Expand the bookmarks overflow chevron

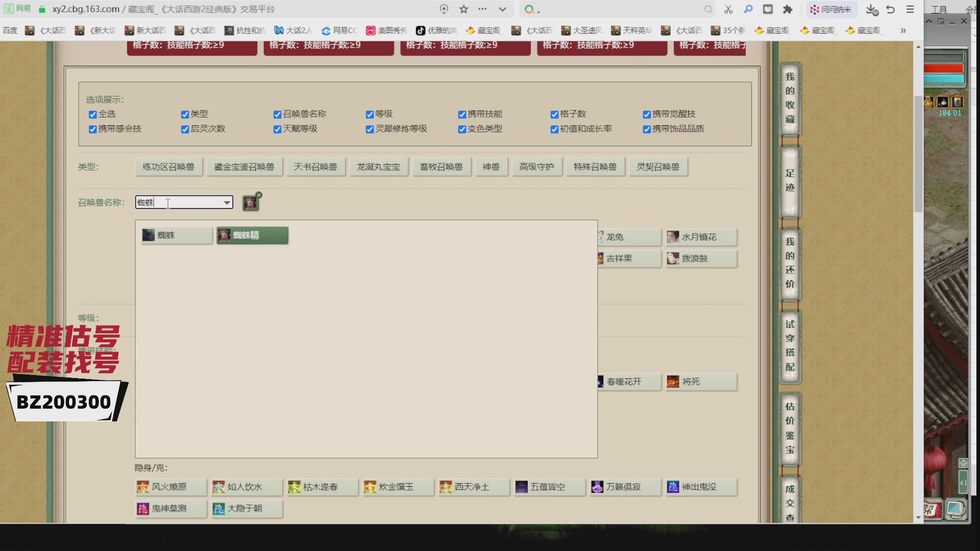(903, 31)
